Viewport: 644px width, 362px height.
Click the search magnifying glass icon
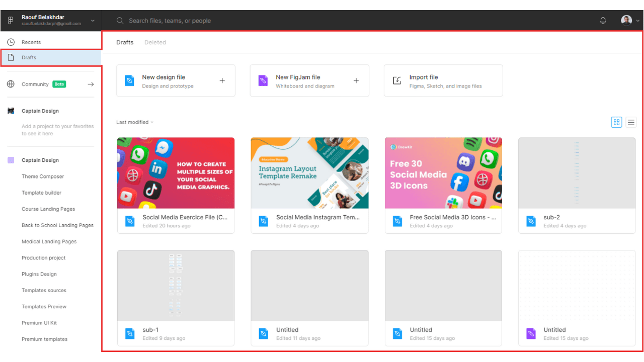tap(120, 20)
